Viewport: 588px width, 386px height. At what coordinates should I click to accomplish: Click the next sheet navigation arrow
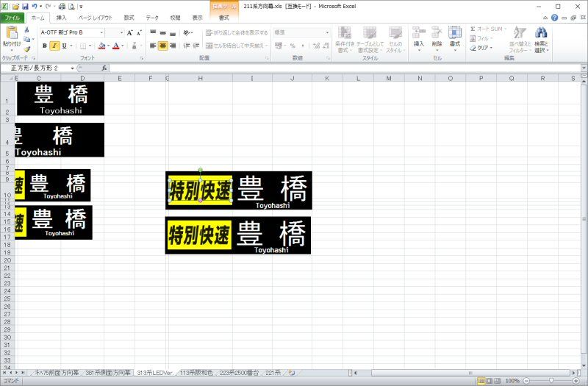pos(16,373)
